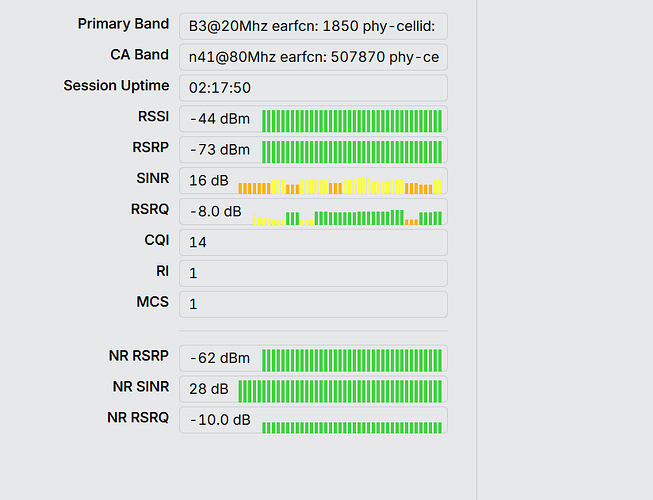Click the NR SINR 28 dB graph
Image resolution: width=653 pixels, height=500 pixels.
tap(340, 391)
